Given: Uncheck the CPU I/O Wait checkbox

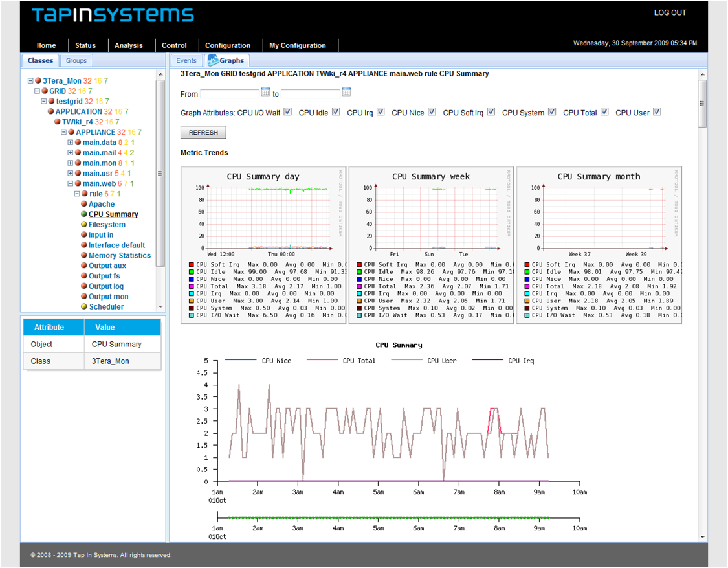Looking at the screenshot, I should click(288, 112).
